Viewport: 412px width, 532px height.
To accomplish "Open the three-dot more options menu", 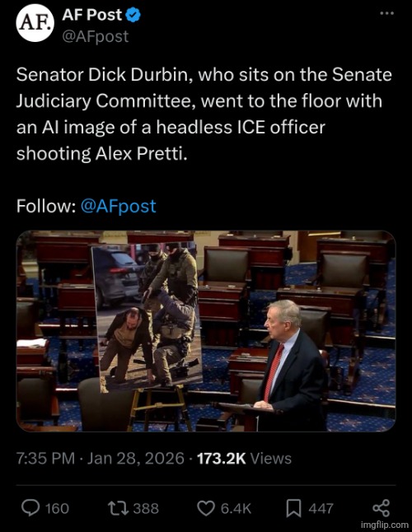I will (x=386, y=13).
